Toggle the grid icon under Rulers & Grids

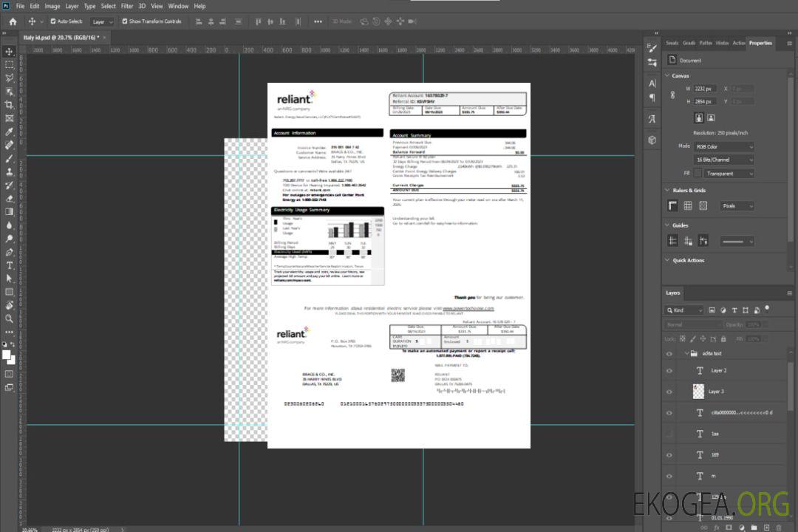click(688, 206)
